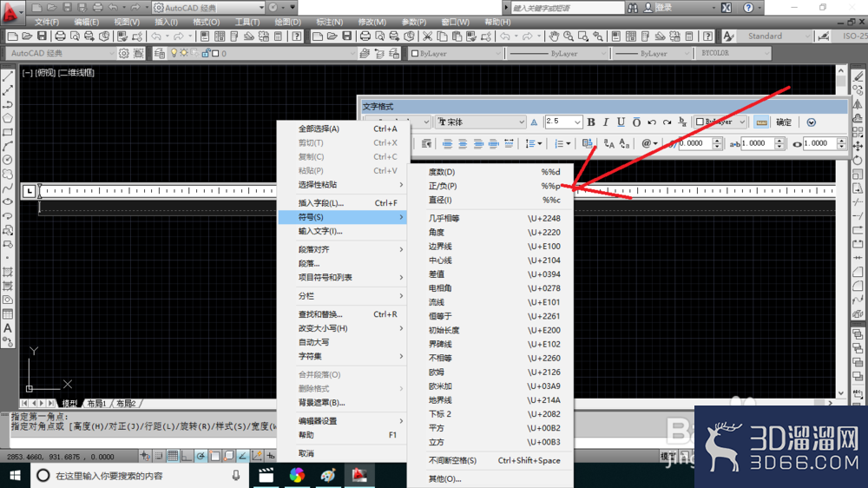Click the Plot printer icon
The image size is (868, 488).
[x=60, y=36]
